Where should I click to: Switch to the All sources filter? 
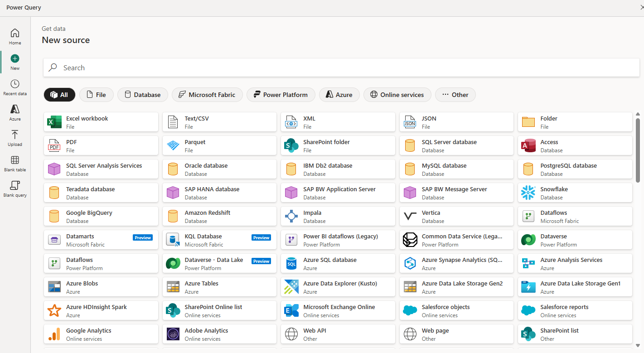59,94
